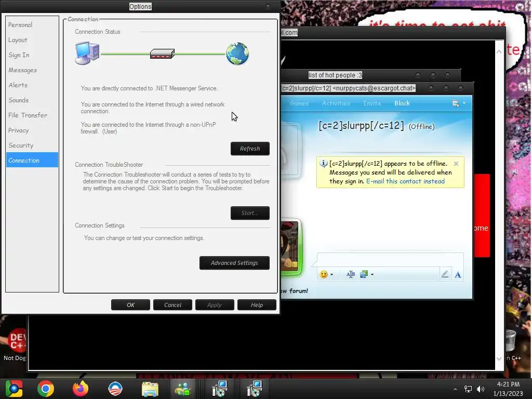The width and height of the screenshot is (532, 399).
Task: Launch Firefox from the taskbar
Action: click(81, 389)
